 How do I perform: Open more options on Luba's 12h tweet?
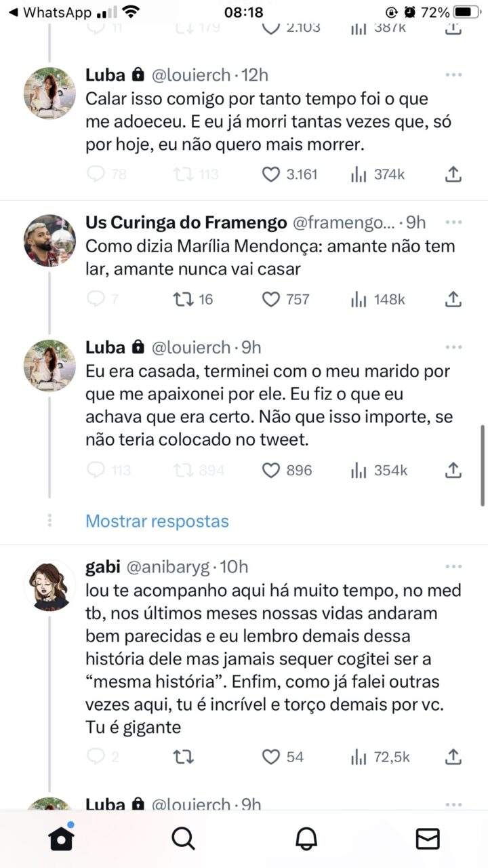(x=453, y=75)
